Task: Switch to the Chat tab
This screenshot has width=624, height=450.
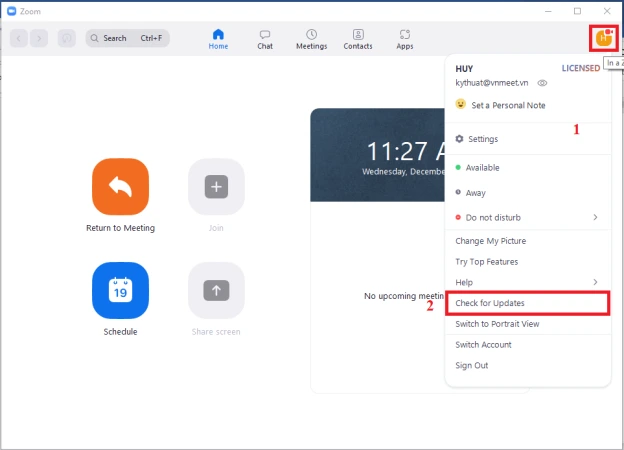Action: (x=265, y=39)
